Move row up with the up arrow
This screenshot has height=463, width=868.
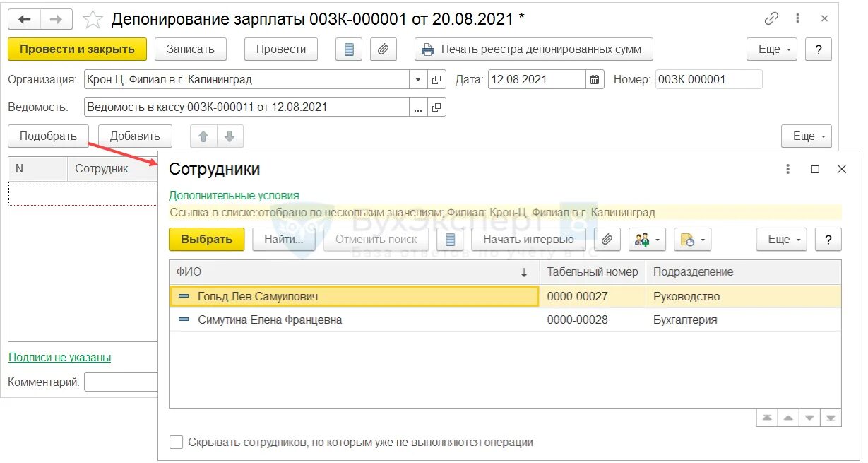[203, 136]
